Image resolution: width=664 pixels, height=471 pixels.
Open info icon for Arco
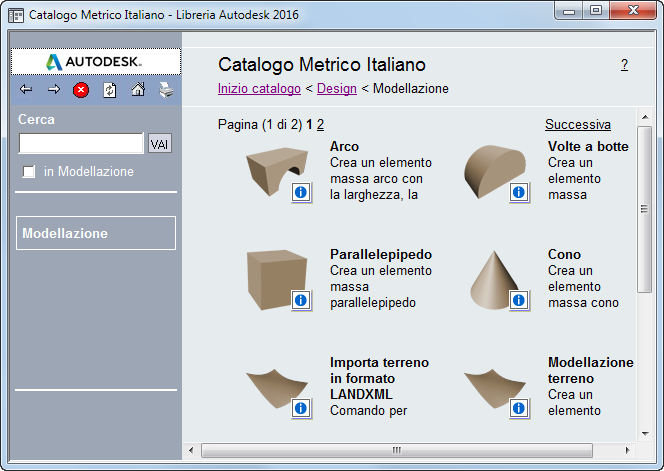tap(301, 193)
